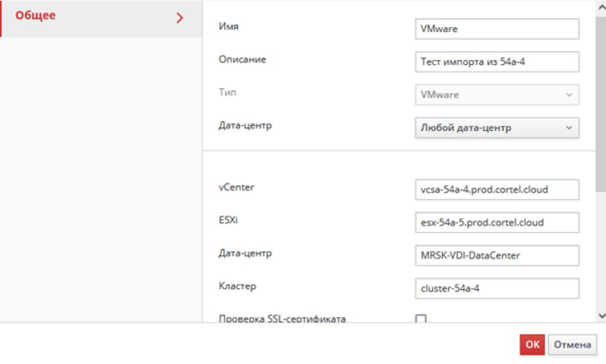Enable the Проверка SSL-сертификата checkbox
The width and height of the screenshot is (606, 364).
click(421, 319)
